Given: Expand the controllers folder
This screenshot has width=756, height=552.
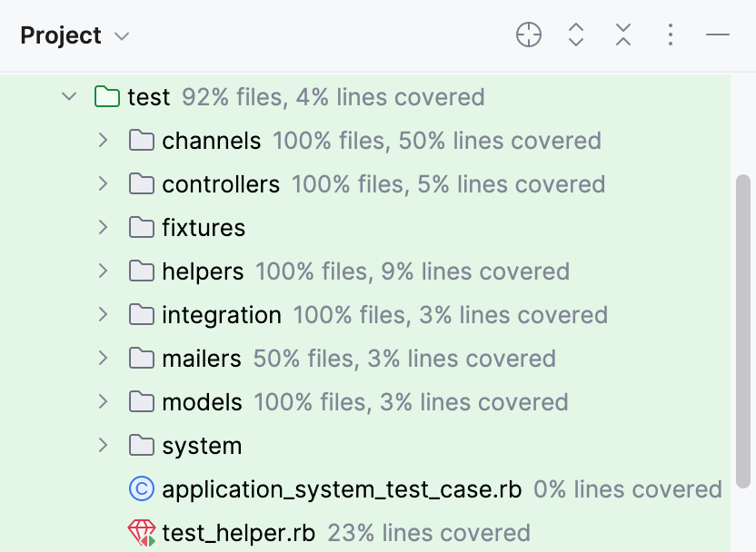Looking at the screenshot, I should tap(102, 183).
